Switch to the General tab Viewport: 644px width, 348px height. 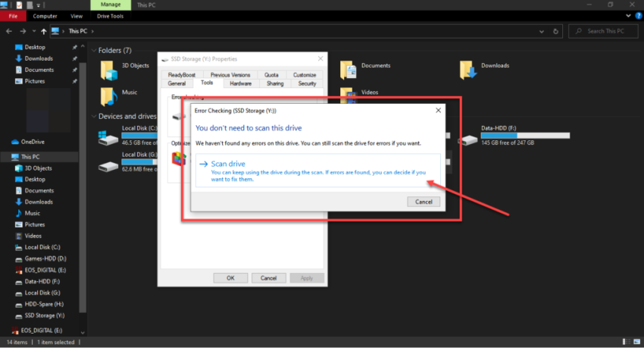[x=177, y=83]
